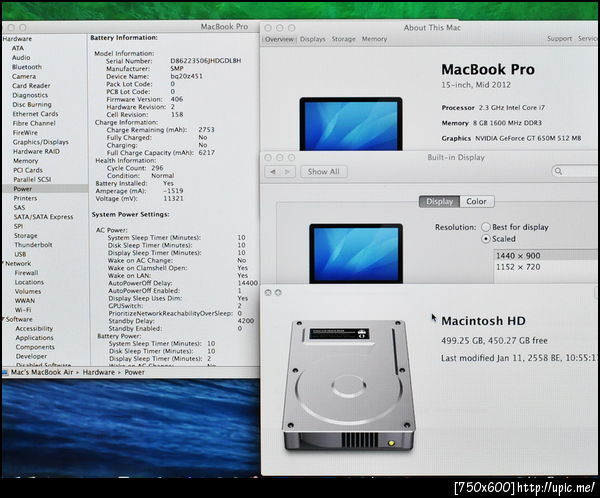Screen dimensions: 600x498
Task: Click MacBook Pro image in About This Mac
Action: pos(351,124)
